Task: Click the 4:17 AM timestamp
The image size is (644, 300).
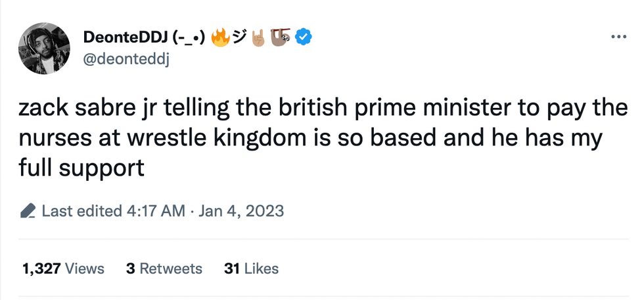Action: tap(155, 211)
